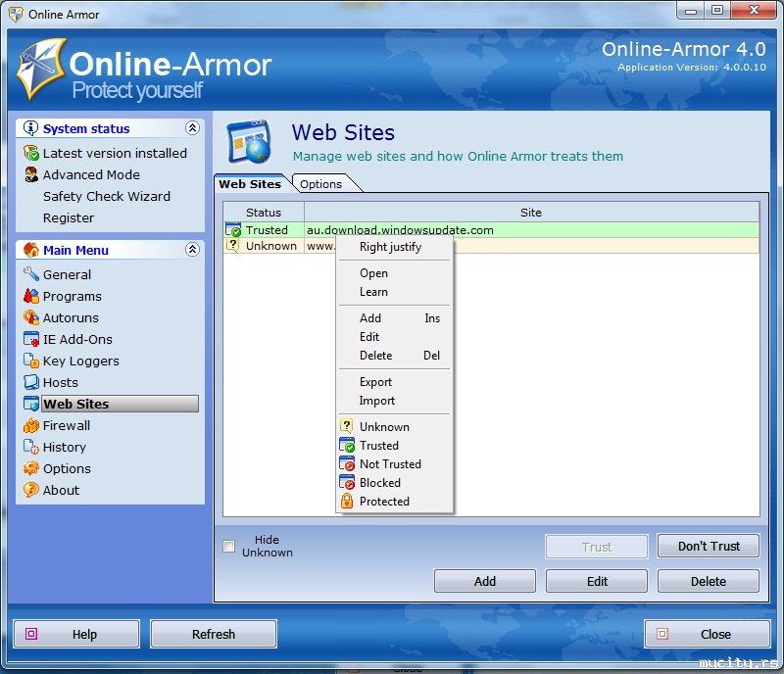784x674 pixels.
Task: Click the General wrench icon
Action: point(31,274)
